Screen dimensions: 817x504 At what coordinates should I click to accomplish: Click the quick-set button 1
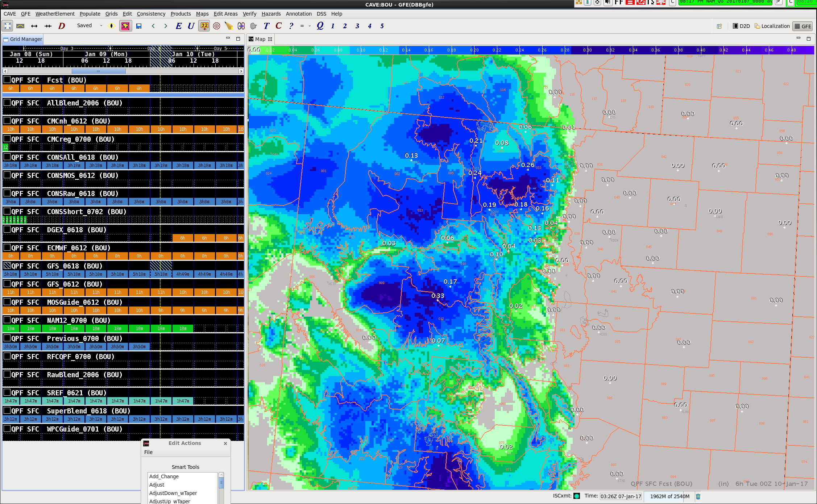(333, 26)
